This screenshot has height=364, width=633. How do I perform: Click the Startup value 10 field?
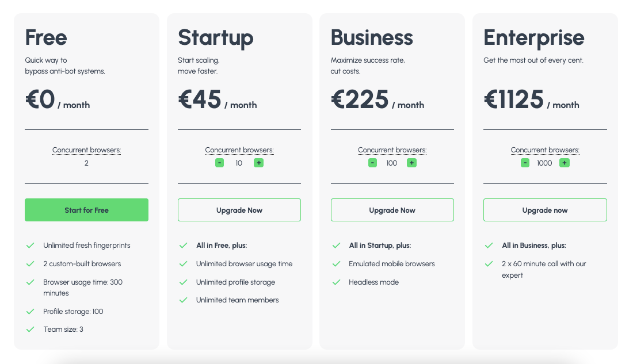[239, 163]
